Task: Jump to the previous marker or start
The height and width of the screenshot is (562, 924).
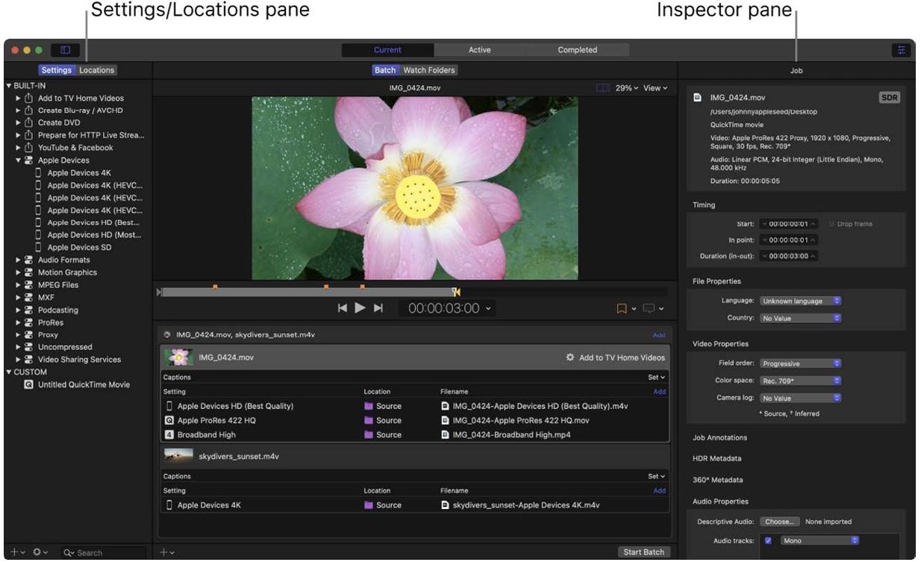Action: [x=343, y=307]
